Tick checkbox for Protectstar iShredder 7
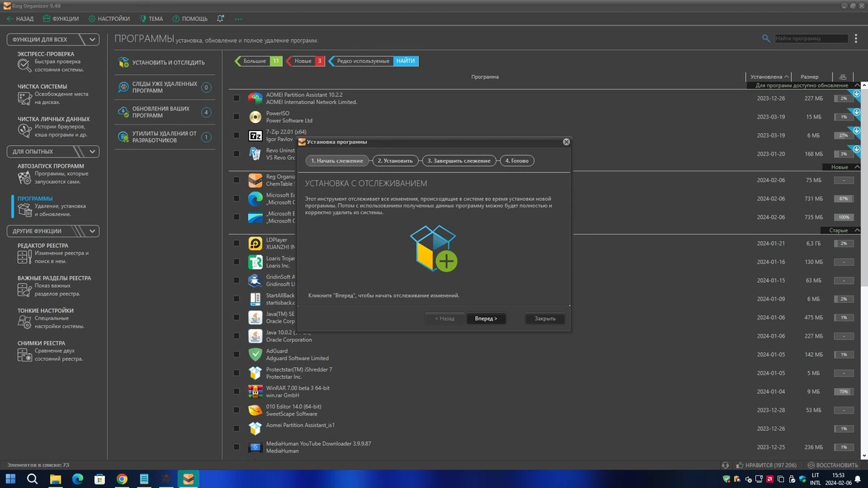The image size is (868, 488). coord(237,373)
